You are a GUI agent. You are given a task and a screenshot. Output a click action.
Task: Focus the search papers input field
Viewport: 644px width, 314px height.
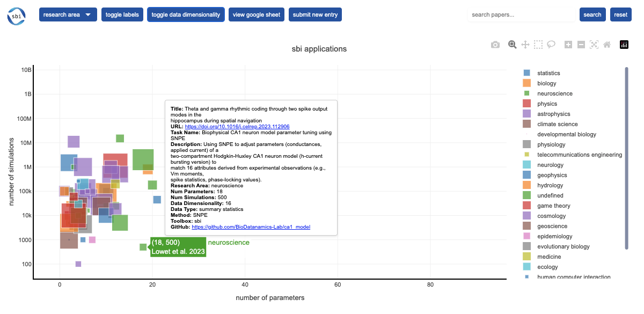521,14
